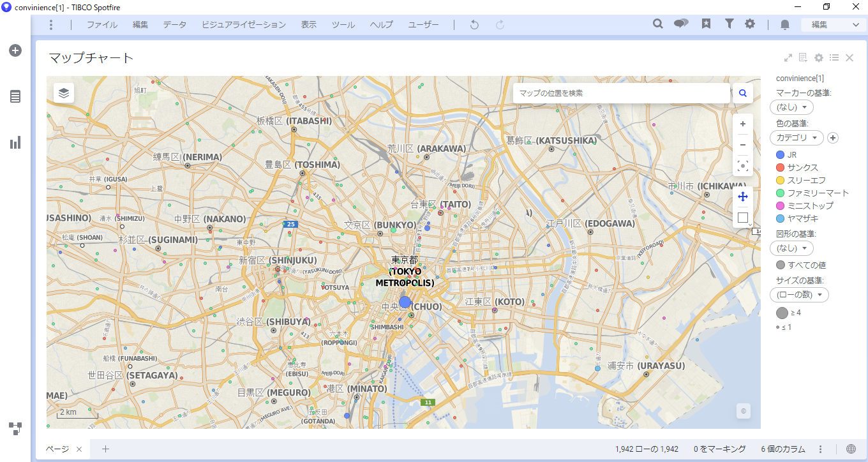Viewport: 868px width, 462px height.
Task: Click the map copyright icon
Action: tap(743, 411)
